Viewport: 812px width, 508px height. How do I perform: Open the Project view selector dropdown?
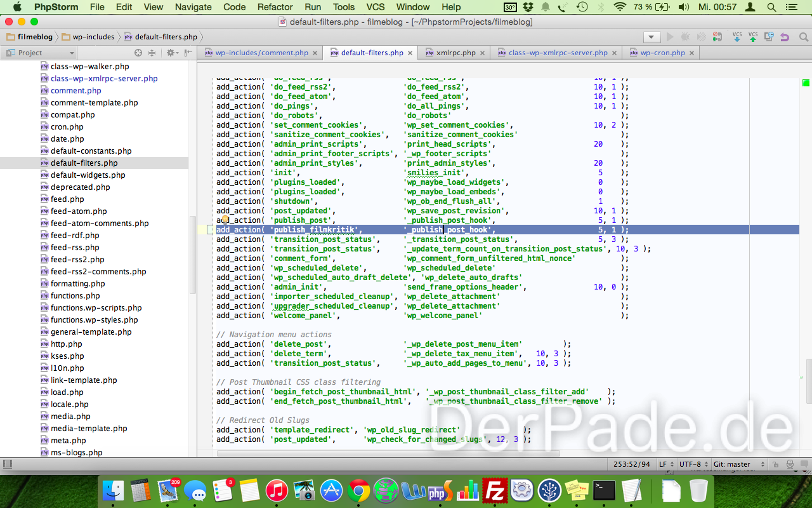tap(39, 53)
